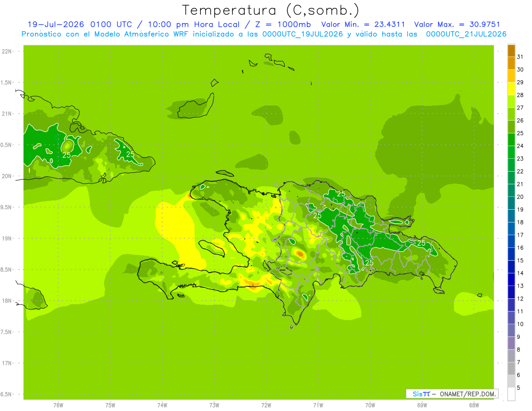The width and height of the screenshot is (532, 411).
Task: Click the '0000UTC_21JUL2026' valid-until time text
Action: point(466,34)
